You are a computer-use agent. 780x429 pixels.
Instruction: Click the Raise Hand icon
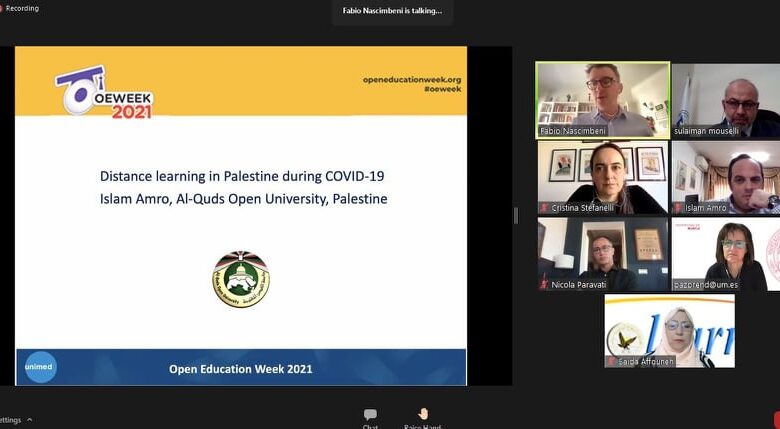click(x=423, y=415)
